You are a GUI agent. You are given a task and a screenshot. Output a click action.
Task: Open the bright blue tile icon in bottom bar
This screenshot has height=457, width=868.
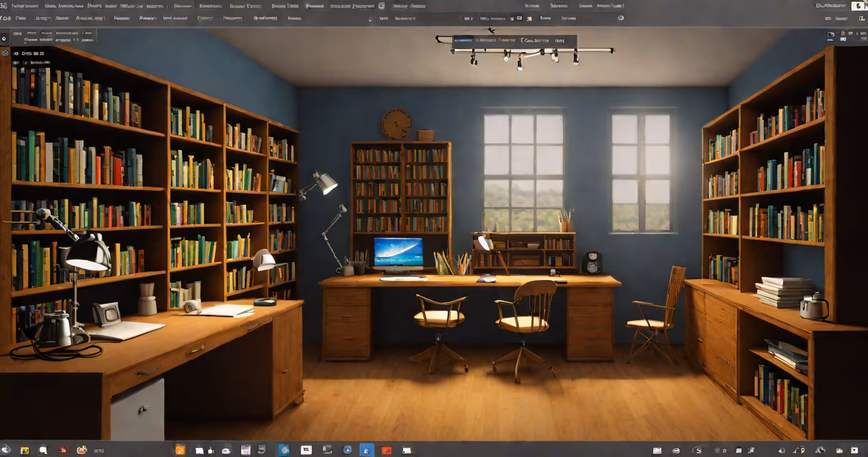click(x=366, y=451)
